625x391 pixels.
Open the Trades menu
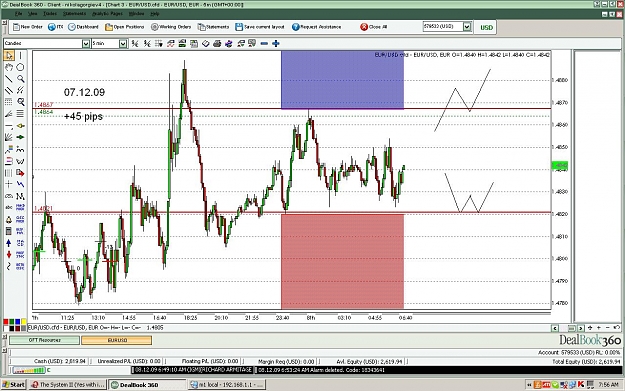tap(50, 14)
